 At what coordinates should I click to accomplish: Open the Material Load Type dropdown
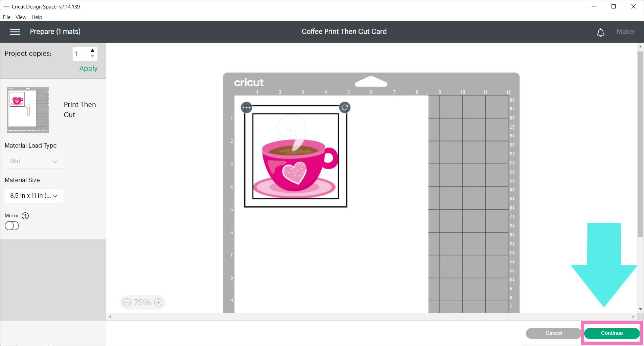(x=34, y=161)
